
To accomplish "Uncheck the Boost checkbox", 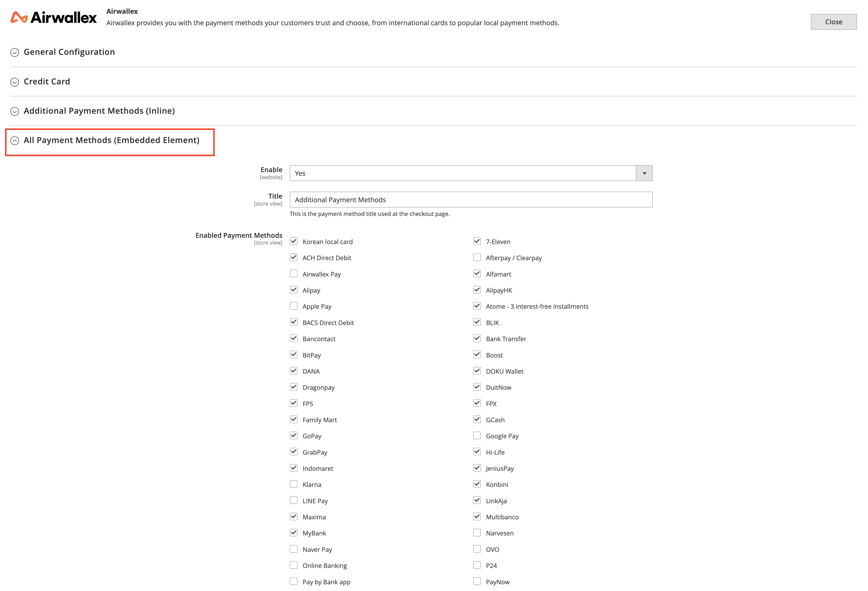I will click(477, 354).
